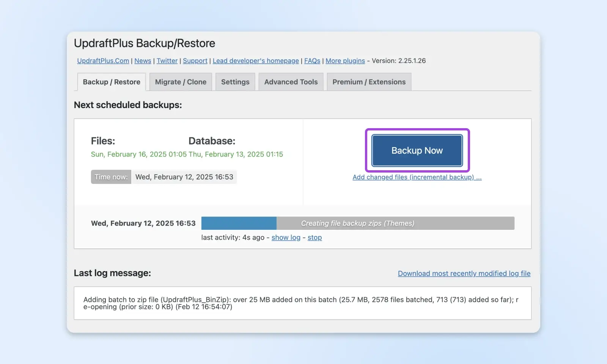Click the Time now date value
This screenshot has height=364, width=607.
[x=184, y=177]
